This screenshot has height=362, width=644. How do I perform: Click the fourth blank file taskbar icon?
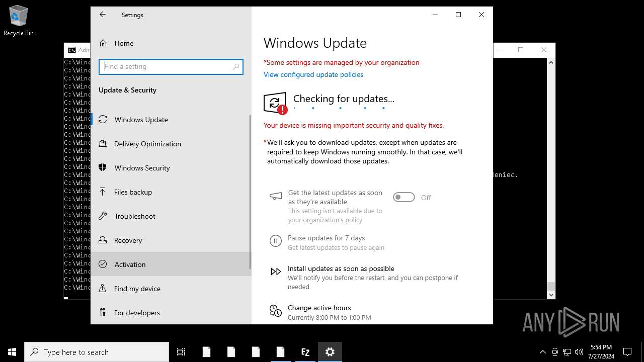pos(280,352)
